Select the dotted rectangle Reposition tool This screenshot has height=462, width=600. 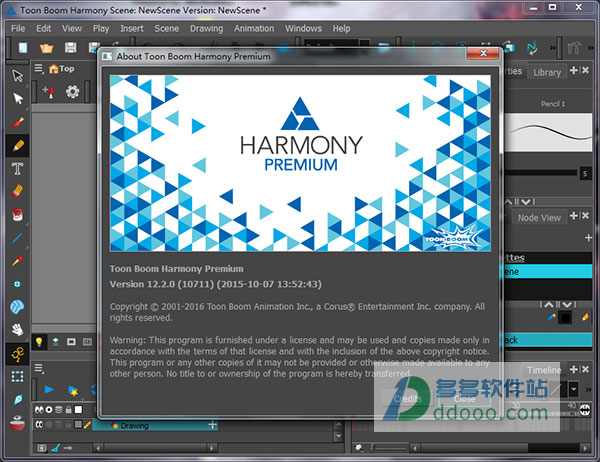coord(17,377)
